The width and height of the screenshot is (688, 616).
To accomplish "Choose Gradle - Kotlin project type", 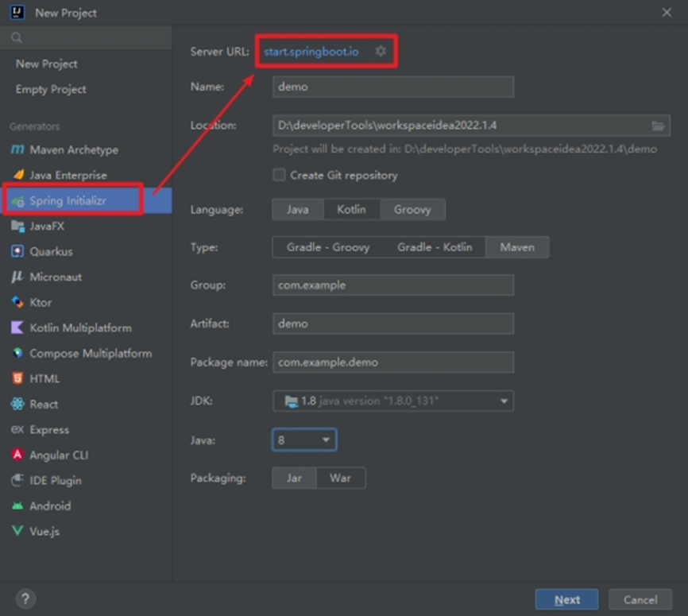I will click(435, 247).
